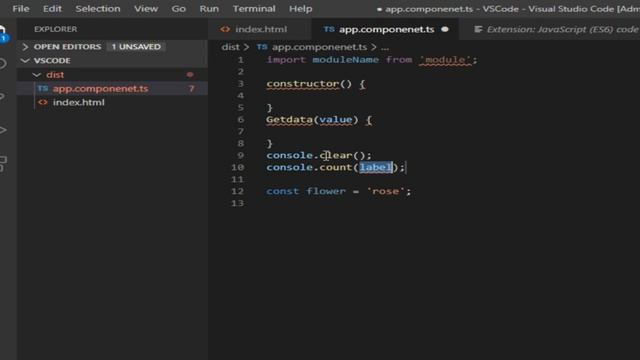The height and width of the screenshot is (360, 640).
Task: Click the extension page icon on the Extension tab
Action: [x=478, y=29]
